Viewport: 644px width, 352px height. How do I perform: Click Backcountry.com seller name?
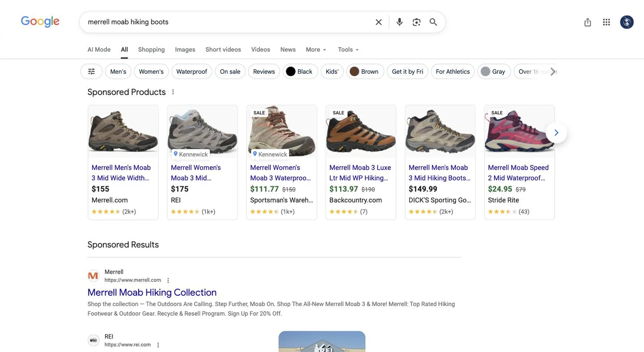coord(356,200)
